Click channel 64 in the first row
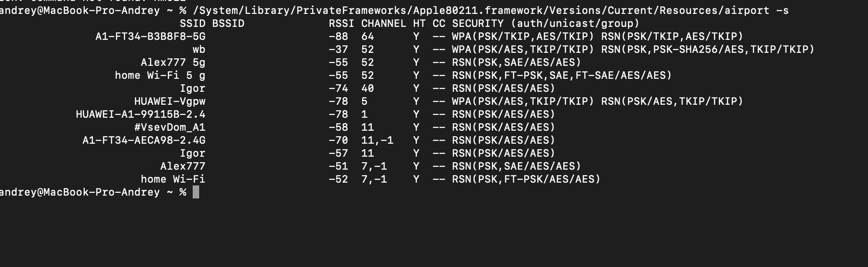This screenshot has height=267, width=868. 368,37
